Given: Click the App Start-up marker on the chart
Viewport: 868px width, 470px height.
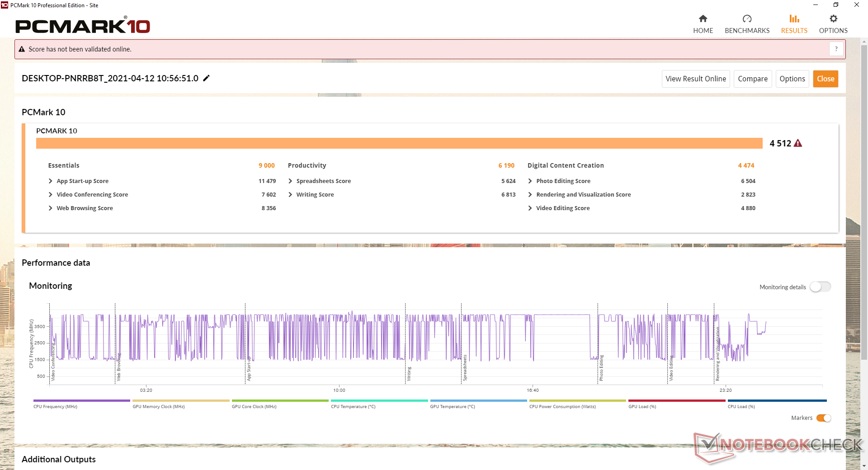Looking at the screenshot, I should (x=249, y=368).
